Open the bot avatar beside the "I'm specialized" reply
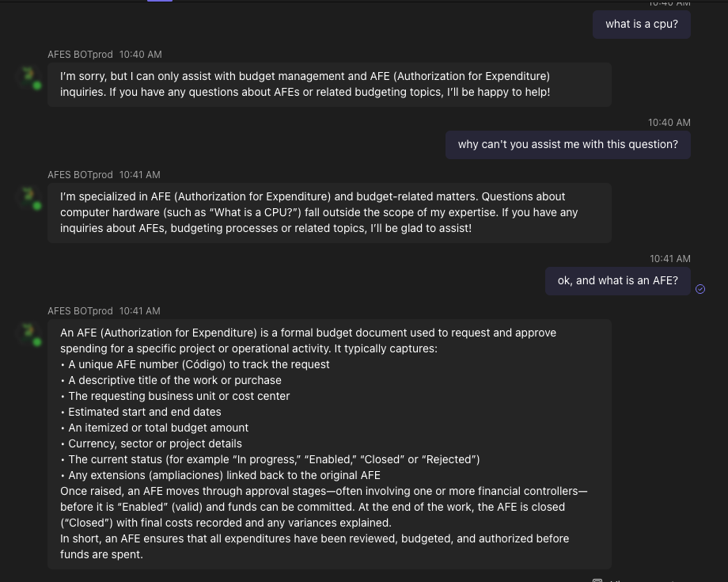 click(29, 197)
